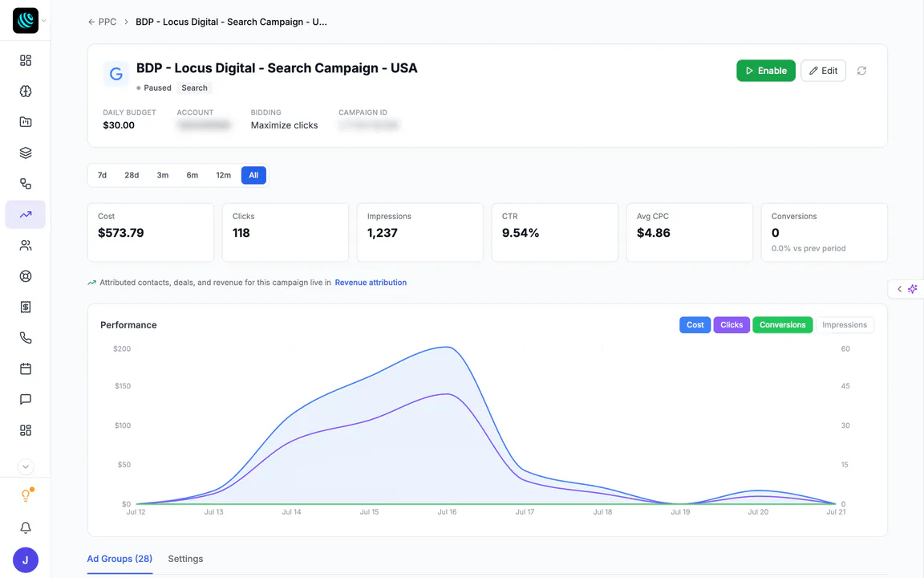Click the blurred campaign ID value
This screenshot has height=578, width=924.
point(369,125)
